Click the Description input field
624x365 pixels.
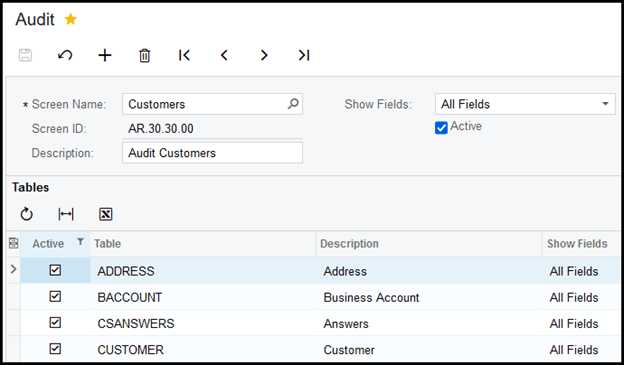pyautogui.click(x=212, y=153)
